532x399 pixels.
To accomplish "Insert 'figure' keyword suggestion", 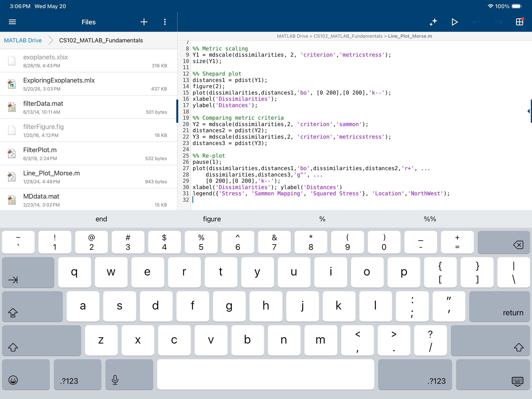I will click(x=212, y=219).
